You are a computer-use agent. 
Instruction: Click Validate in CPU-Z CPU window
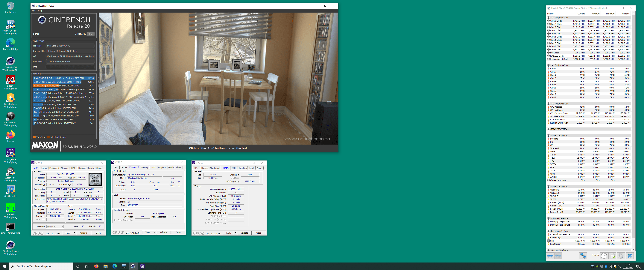(x=84, y=233)
